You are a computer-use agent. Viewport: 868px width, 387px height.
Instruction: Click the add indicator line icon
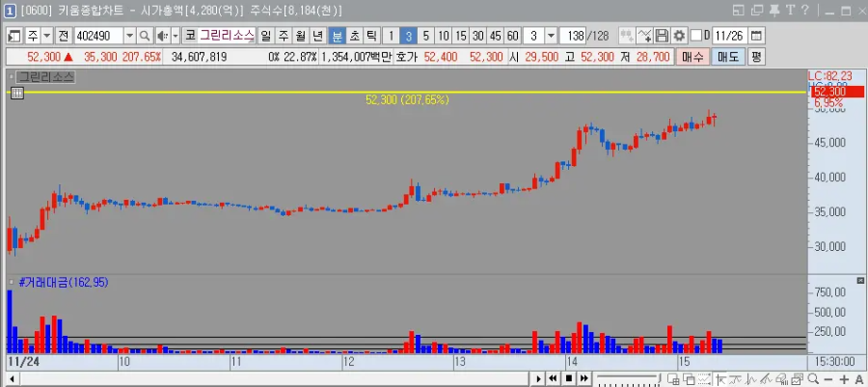pyautogui.click(x=644, y=36)
